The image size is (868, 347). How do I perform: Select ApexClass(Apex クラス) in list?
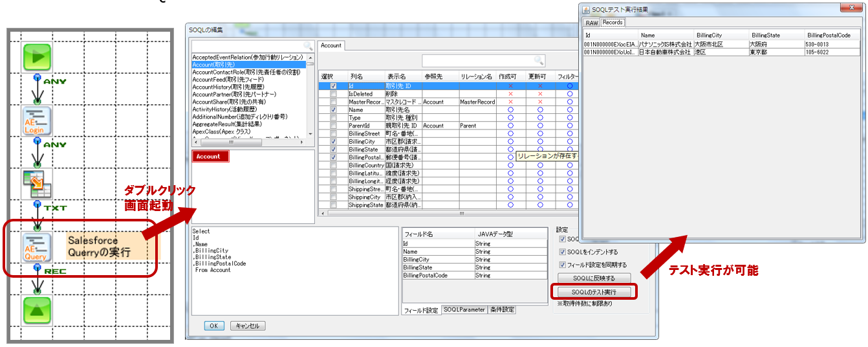(x=248, y=132)
